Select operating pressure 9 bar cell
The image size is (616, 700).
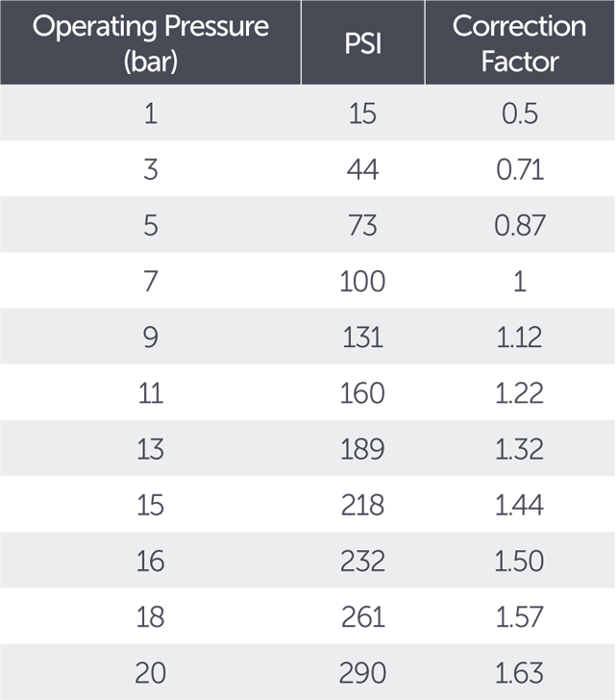[x=150, y=337]
